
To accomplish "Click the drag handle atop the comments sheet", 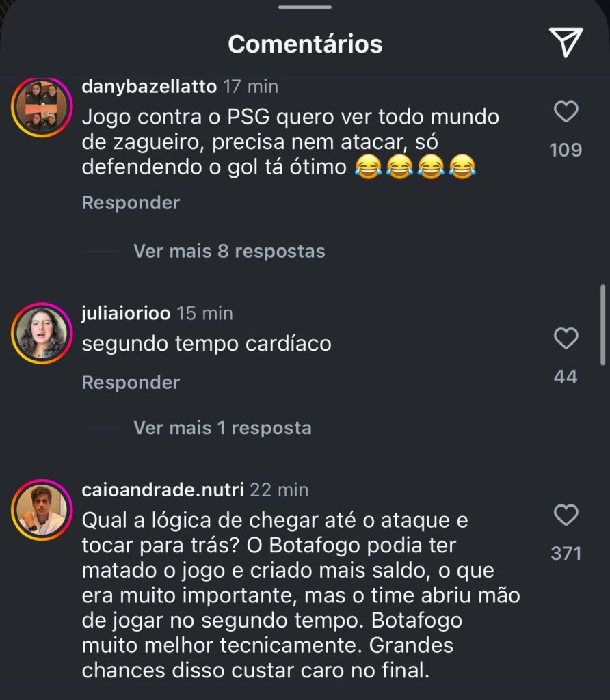I will (x=305, y=8).
